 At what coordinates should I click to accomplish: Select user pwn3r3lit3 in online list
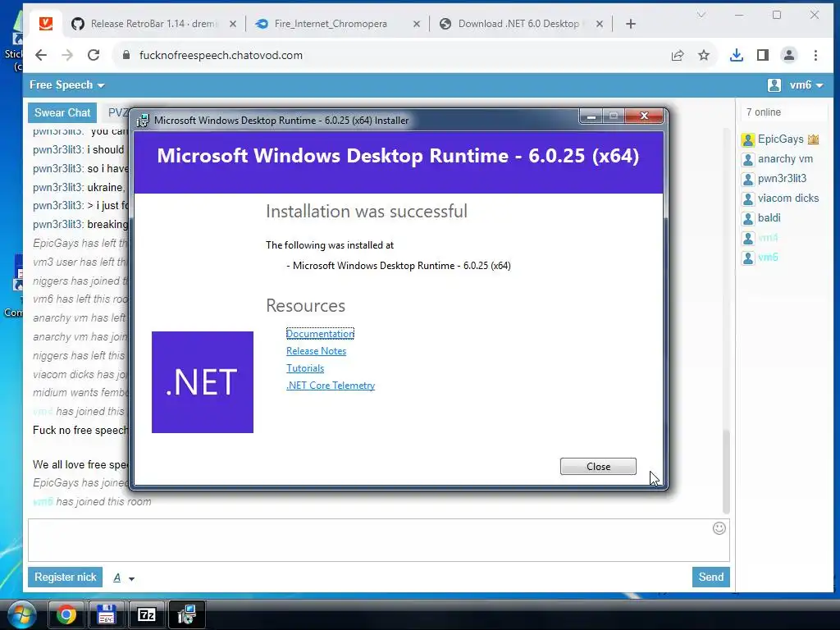782,178
